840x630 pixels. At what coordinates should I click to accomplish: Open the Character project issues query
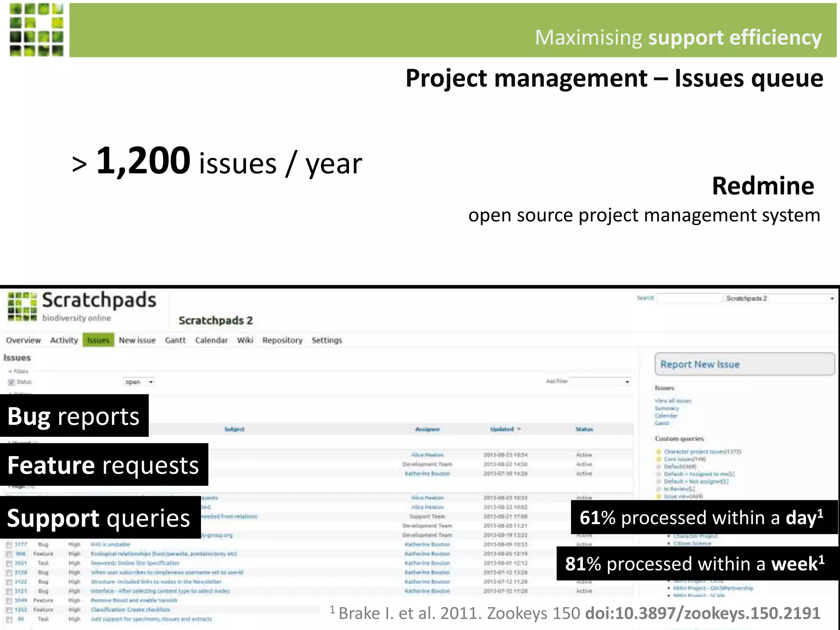pos(702,452)
